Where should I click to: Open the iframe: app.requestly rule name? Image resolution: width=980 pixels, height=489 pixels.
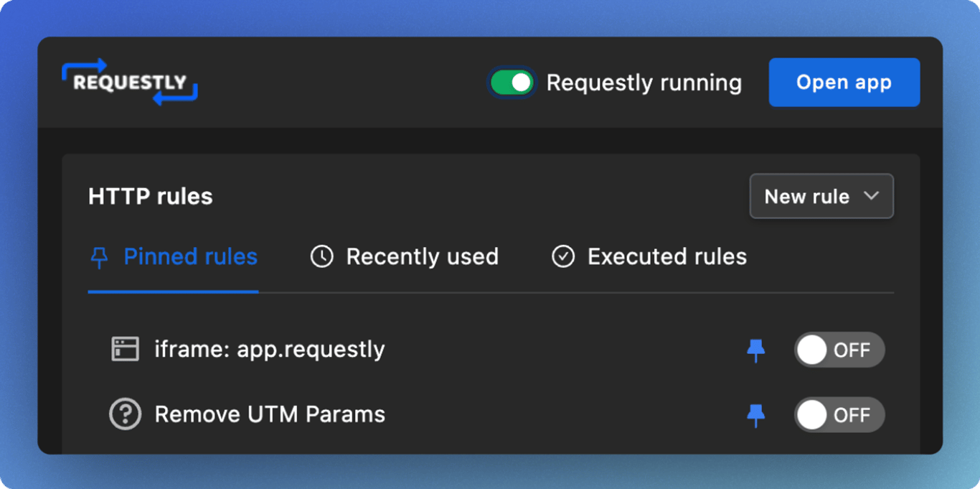tap(270, 350)
